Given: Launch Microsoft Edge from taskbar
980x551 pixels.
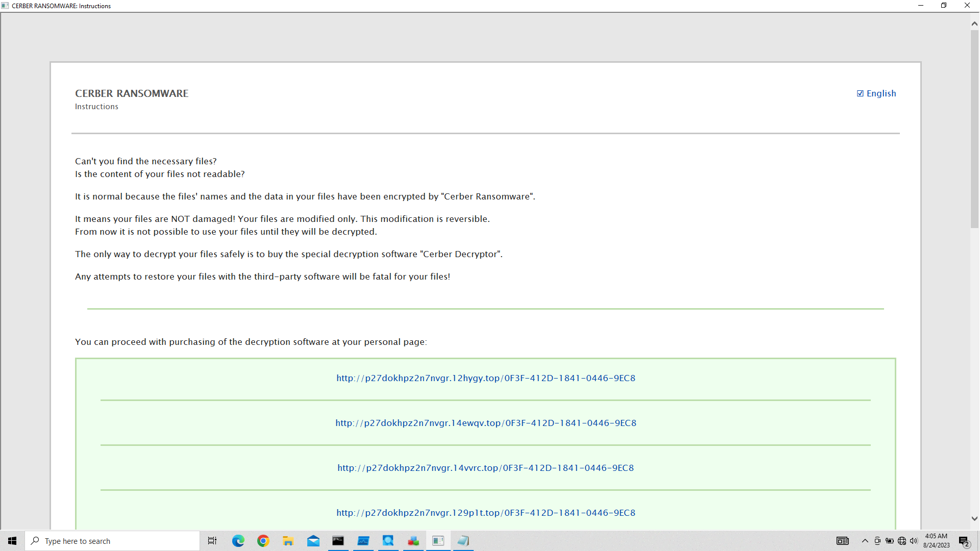Looking at the screenshot, I should [x=238, y=541].
